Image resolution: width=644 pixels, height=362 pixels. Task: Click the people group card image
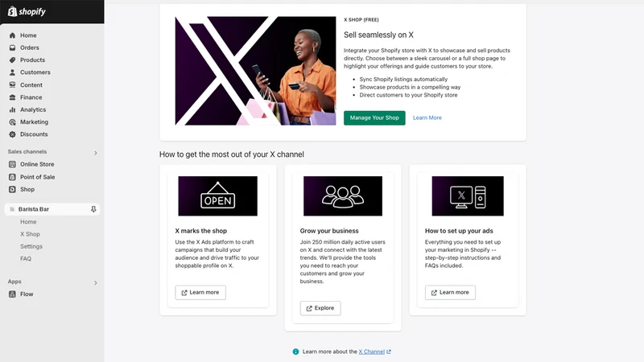[x=343, y=196]
